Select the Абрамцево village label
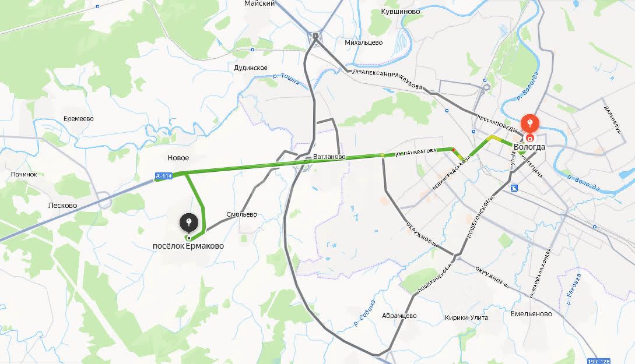The image size is (635, 364). pyautogui.click(x=399, y=316)
